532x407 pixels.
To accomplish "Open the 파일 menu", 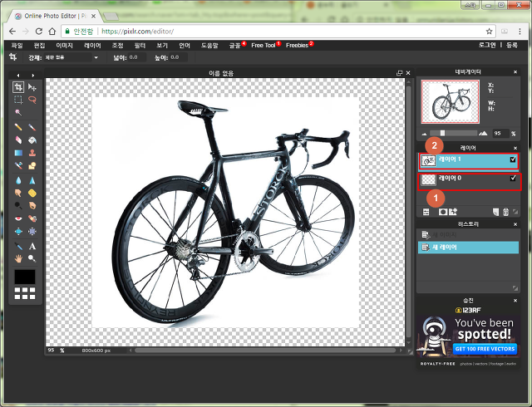I will (17, 46).
